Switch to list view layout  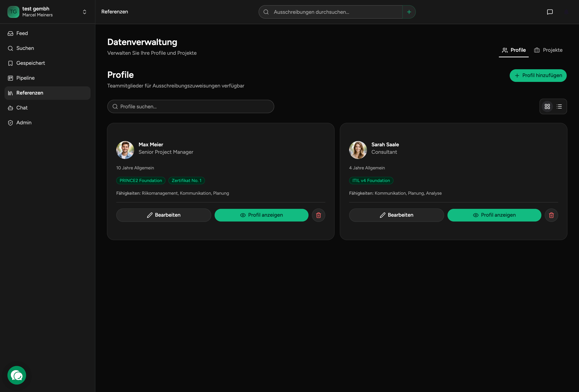click(x=559, y=106)
